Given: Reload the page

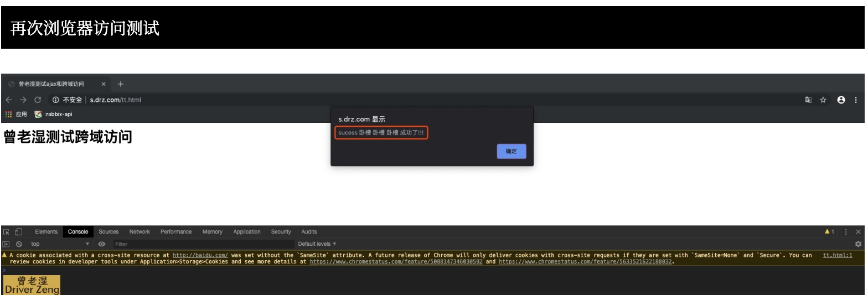Looking at the screenshot, I should (38, 100).
